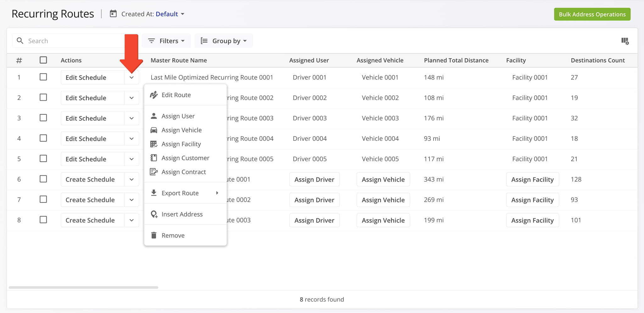This screenshot has height=313, width=644.
Task: Expand the actions chevron in row 2
Action: 131,98
